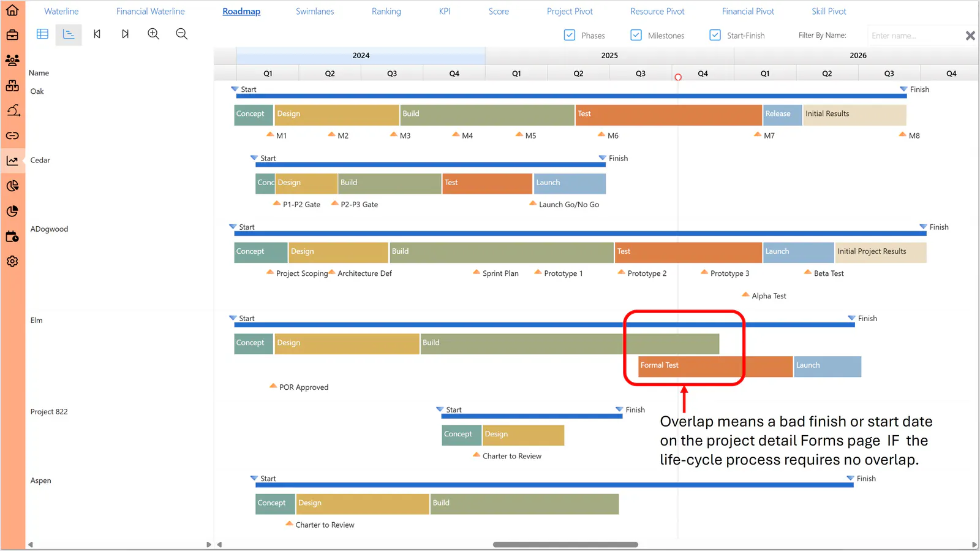Click Cedar's Launch Go/No Go milestone
This screenshot has height=551, width=980.
pos(533,203)
